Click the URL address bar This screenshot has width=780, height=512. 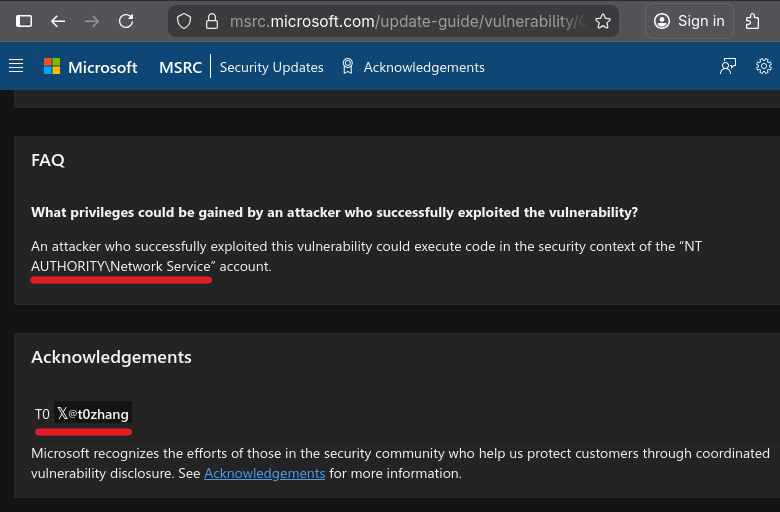[400, 21]
